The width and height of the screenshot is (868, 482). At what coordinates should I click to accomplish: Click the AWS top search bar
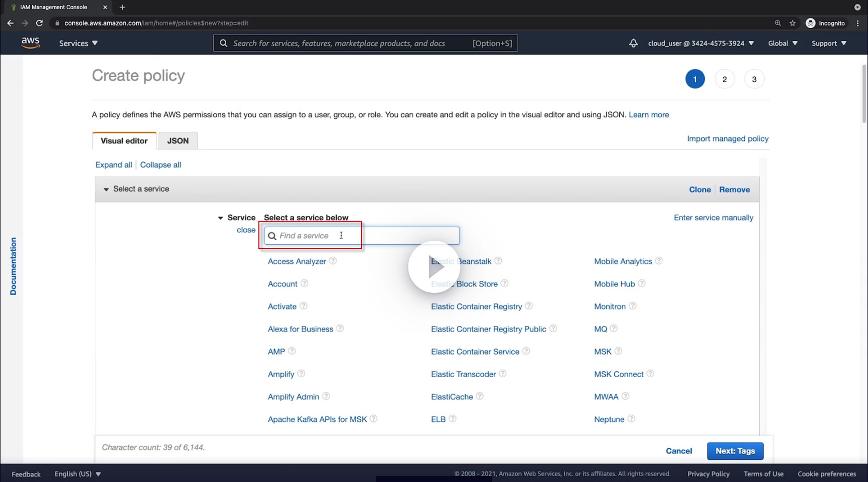(x=365, y=43)
